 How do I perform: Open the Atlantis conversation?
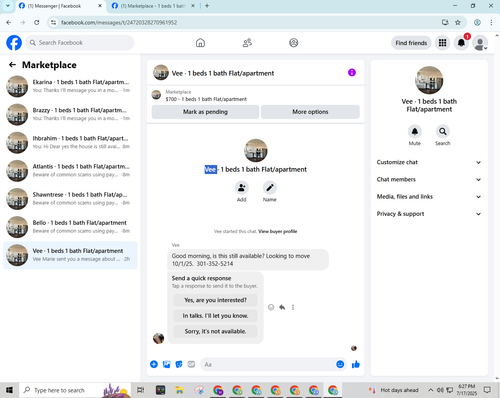pyautogui.click(x=70, y=170)
